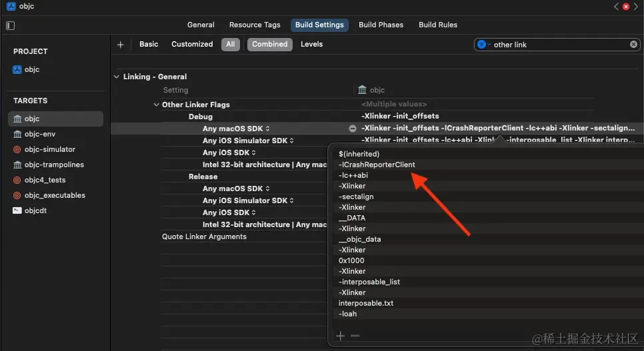644x351 pixels.
Task: Remove the Debug Any macOS SDK condition
Action: tap(353, 129)
